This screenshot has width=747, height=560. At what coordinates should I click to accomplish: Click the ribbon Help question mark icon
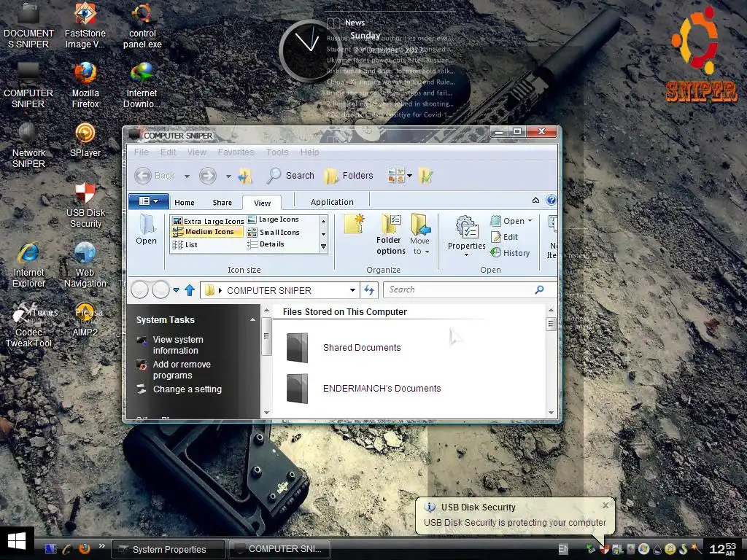tap(551, 200)
